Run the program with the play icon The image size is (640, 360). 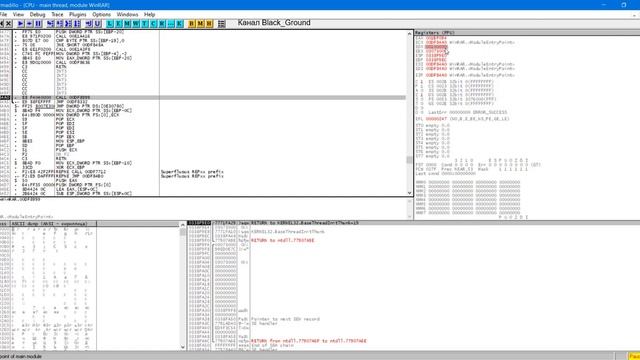pyautogui.click(x=20, y=24)
